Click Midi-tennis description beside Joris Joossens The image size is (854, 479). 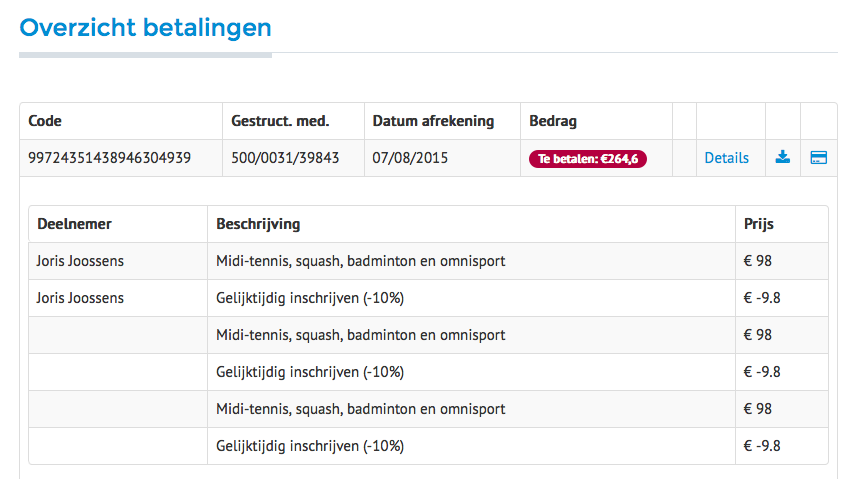[360, 261]
